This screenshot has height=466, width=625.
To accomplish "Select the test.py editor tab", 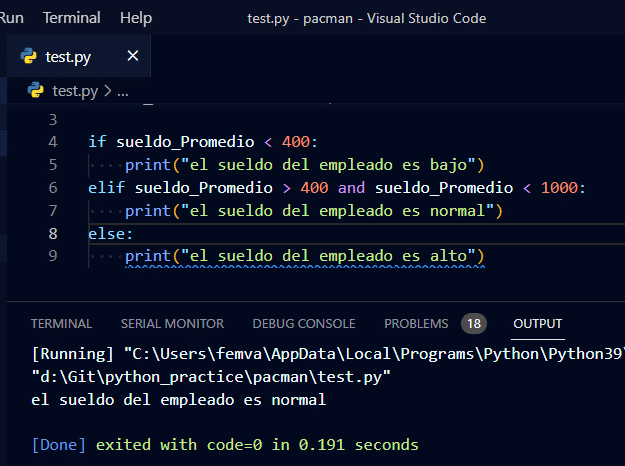I will point(68,57).
